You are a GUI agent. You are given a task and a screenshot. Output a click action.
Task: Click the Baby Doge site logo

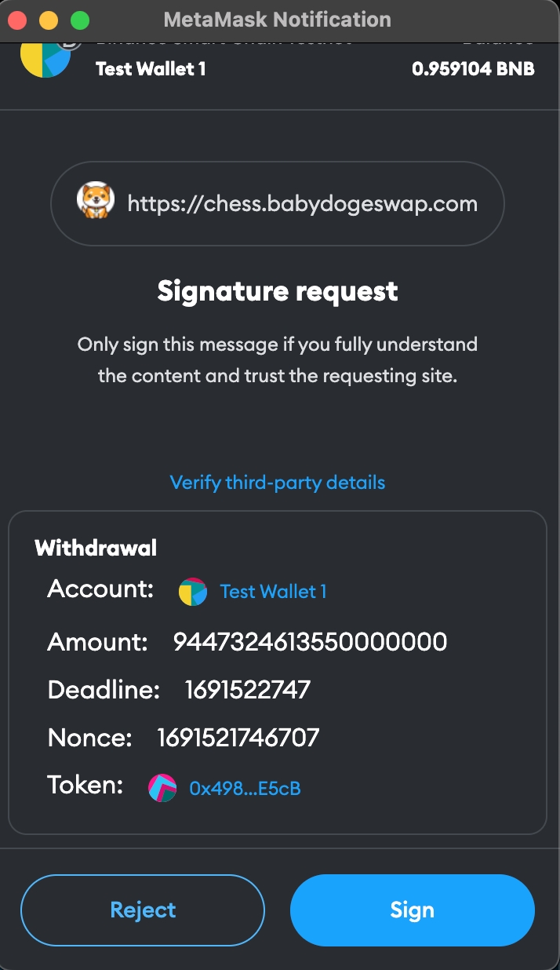pos(96,203)
